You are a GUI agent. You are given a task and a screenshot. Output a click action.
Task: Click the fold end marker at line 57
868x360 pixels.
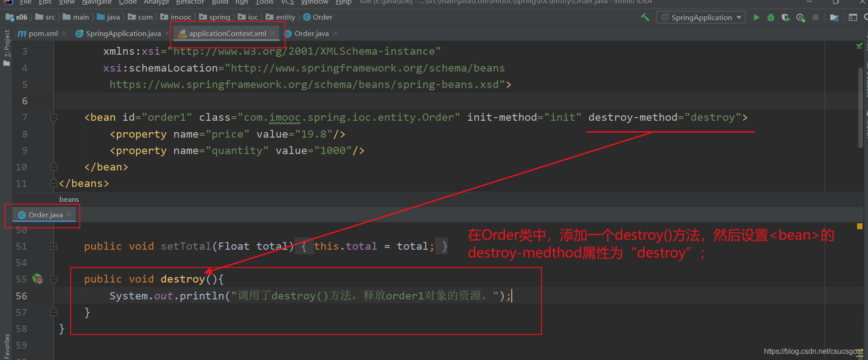coord(53,312)
